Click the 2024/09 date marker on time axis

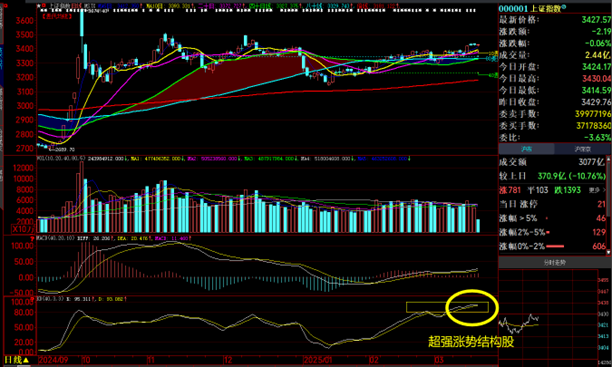[x=53, y=360]
